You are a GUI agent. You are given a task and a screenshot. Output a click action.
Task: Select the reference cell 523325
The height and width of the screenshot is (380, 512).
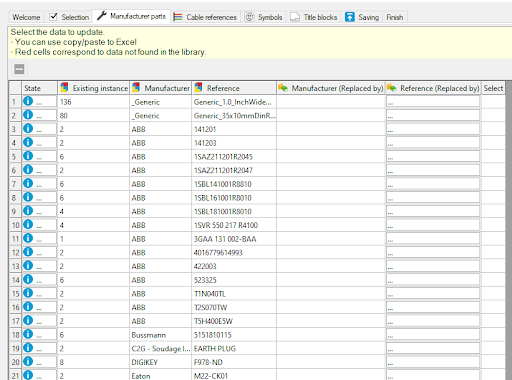pyautogui.click(x=234, y=280)
